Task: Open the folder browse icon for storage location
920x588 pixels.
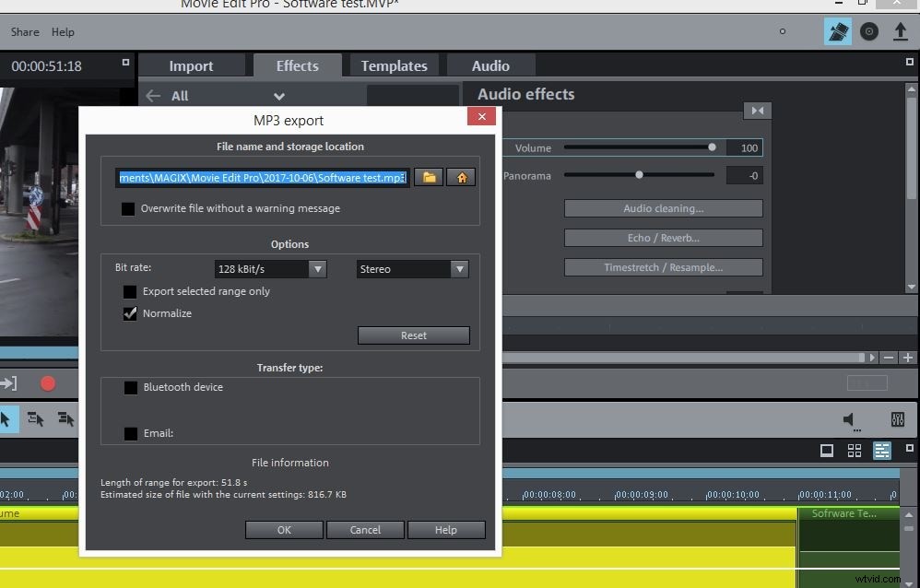Action: click(x=428, y=176)
